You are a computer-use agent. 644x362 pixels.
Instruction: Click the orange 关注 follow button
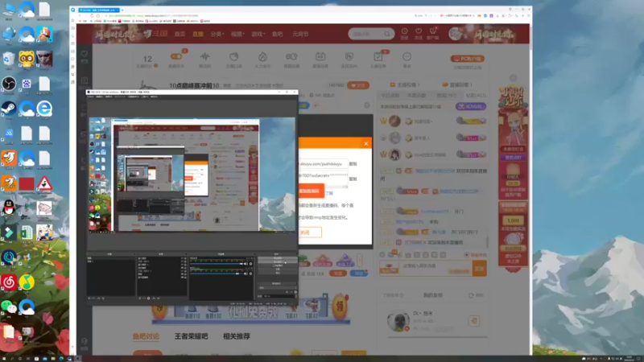[358, 85]
